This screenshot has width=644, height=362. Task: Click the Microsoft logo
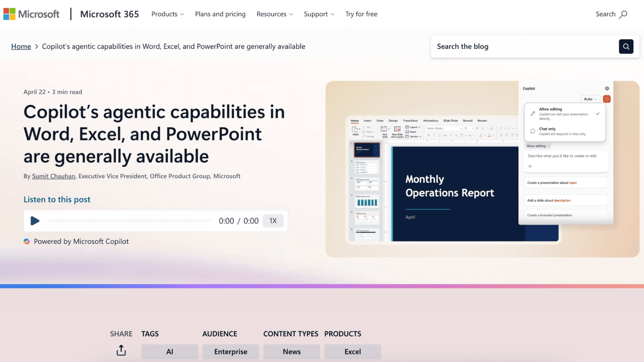(x=31, y=14)
